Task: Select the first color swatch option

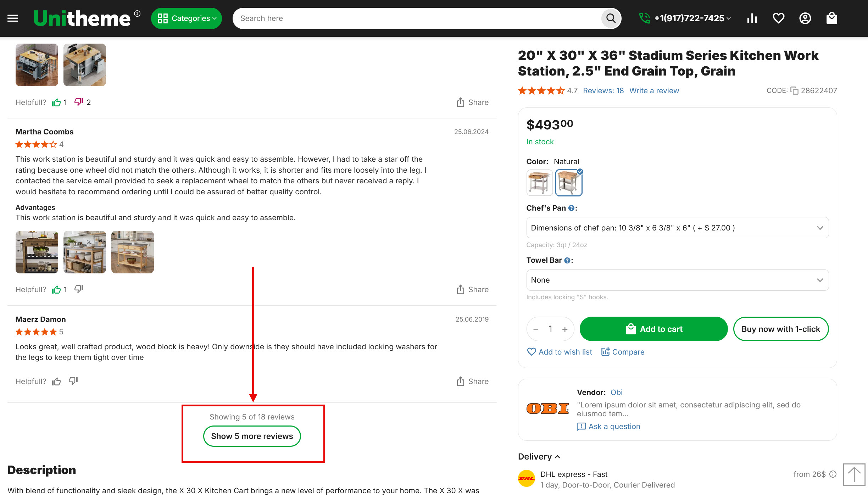Action: coord(539,183)
